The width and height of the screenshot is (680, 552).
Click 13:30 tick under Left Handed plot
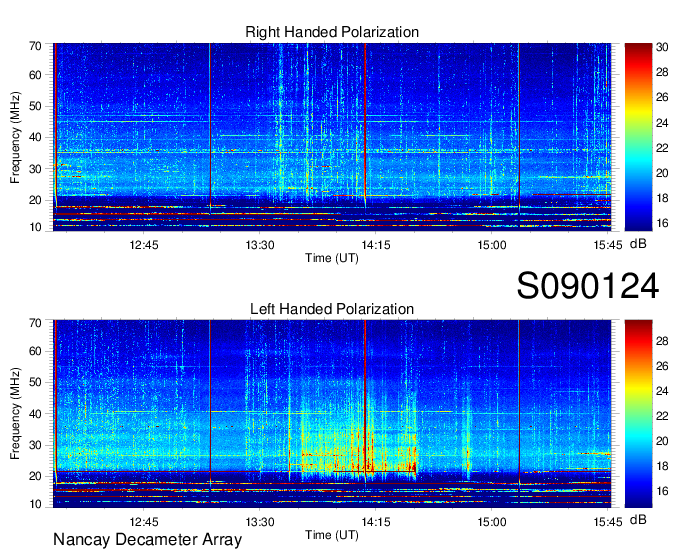tap(260, 522)
